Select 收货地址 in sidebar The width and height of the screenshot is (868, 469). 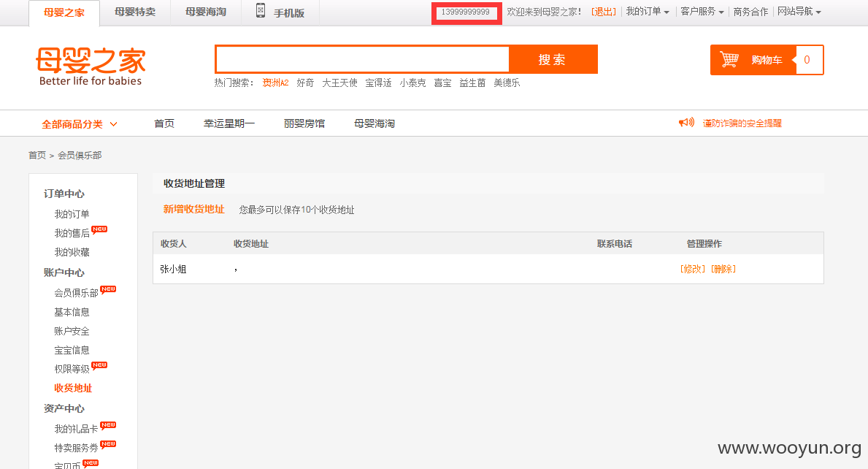73,388
